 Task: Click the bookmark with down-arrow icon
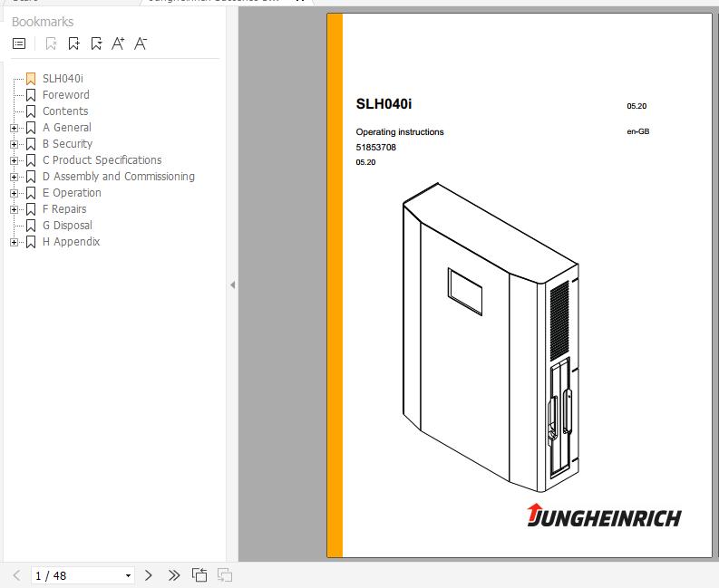coord(96,43)
